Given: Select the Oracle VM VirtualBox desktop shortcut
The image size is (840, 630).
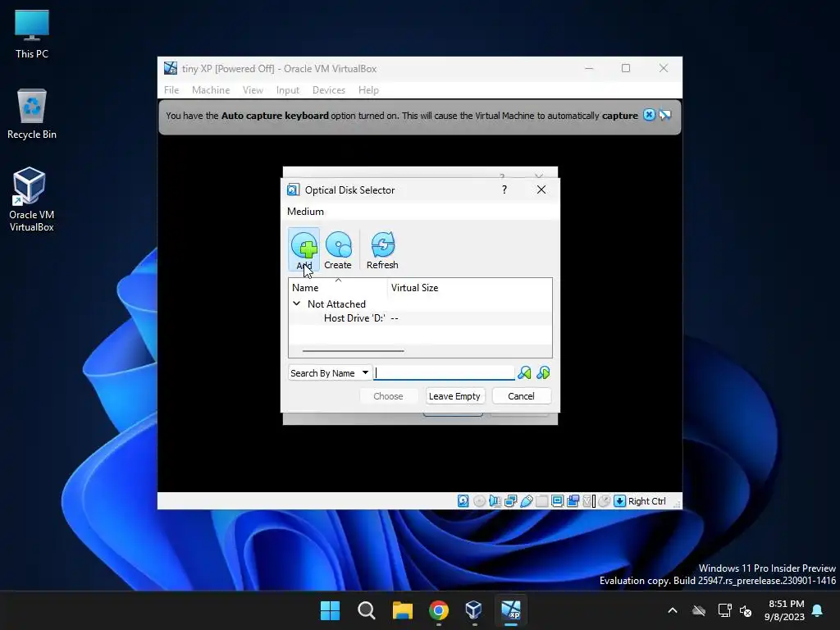Looking at the screenshot, I should pos(32,199).
